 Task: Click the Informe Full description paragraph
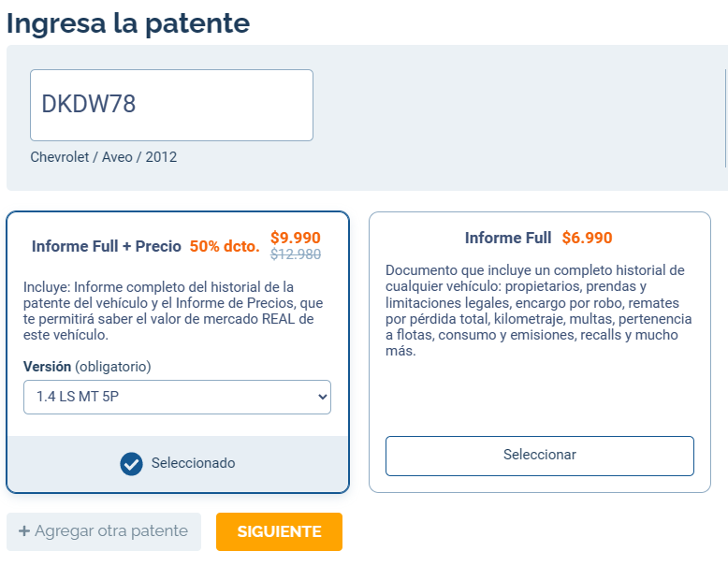coord(539,311)
